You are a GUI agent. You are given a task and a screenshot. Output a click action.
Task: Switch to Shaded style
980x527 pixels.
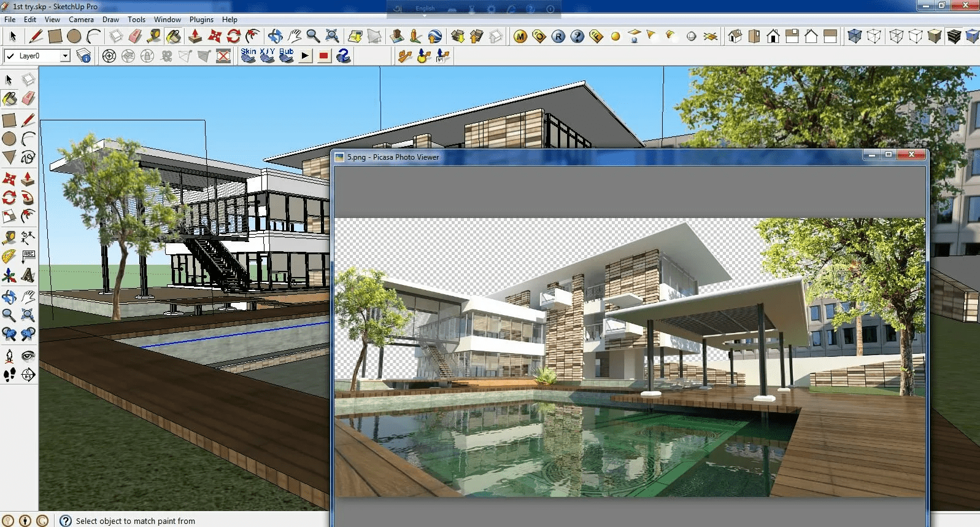point(935,36)
